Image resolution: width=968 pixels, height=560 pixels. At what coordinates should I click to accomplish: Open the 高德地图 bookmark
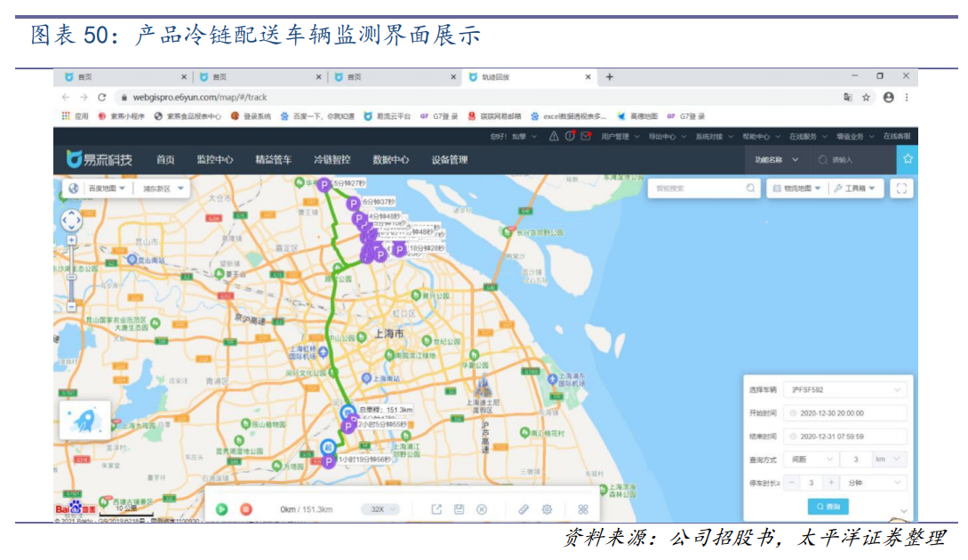(x=637, y=116)
